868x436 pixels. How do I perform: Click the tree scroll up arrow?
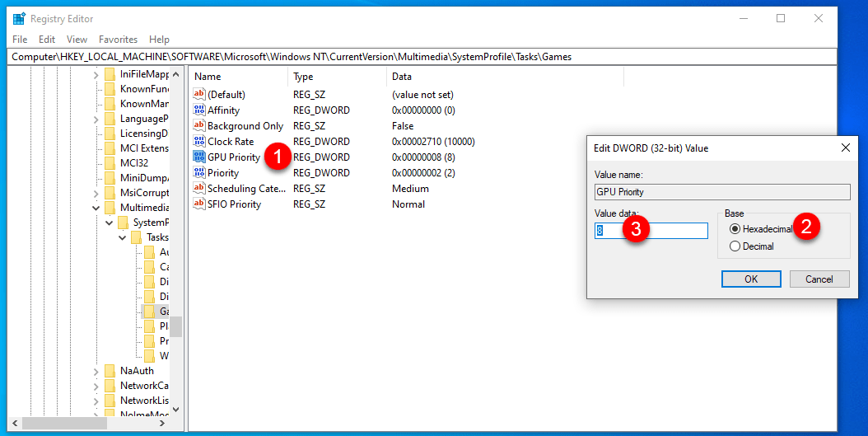(x=176, y=73)
